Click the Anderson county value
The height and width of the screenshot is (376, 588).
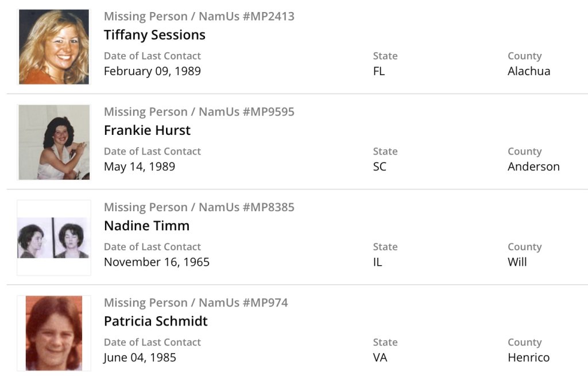[x=533, y=166]
